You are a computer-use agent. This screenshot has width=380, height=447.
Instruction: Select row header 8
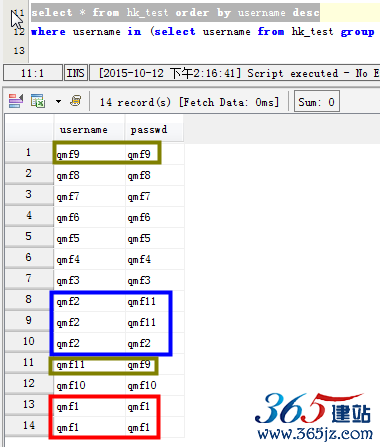click(x=29, y=300)
